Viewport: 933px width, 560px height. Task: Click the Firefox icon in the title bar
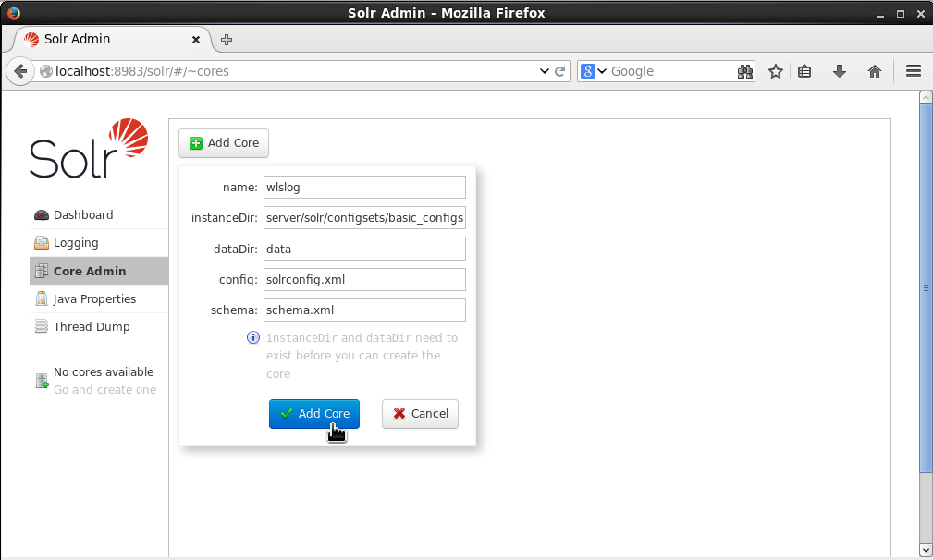tap(14, 13)
